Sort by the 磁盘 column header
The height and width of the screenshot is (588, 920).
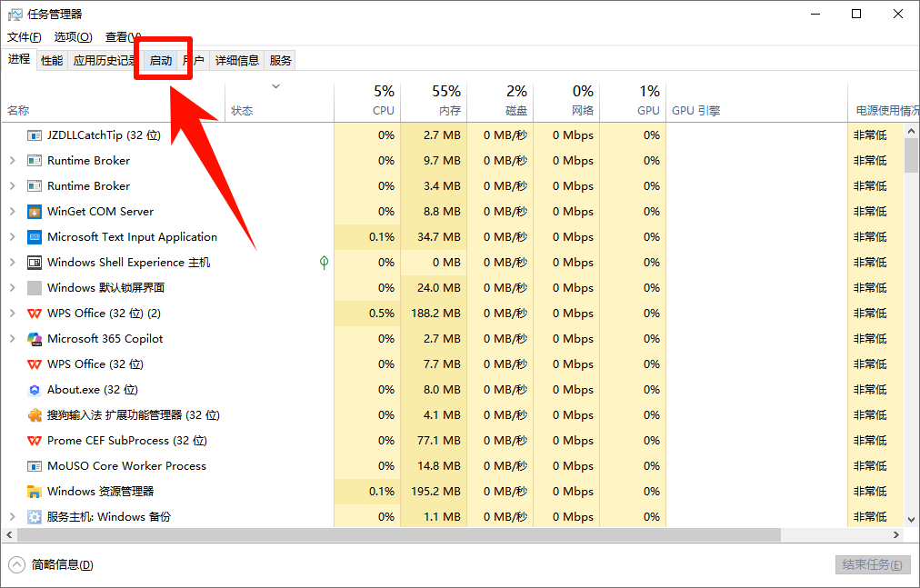[501, 100]
